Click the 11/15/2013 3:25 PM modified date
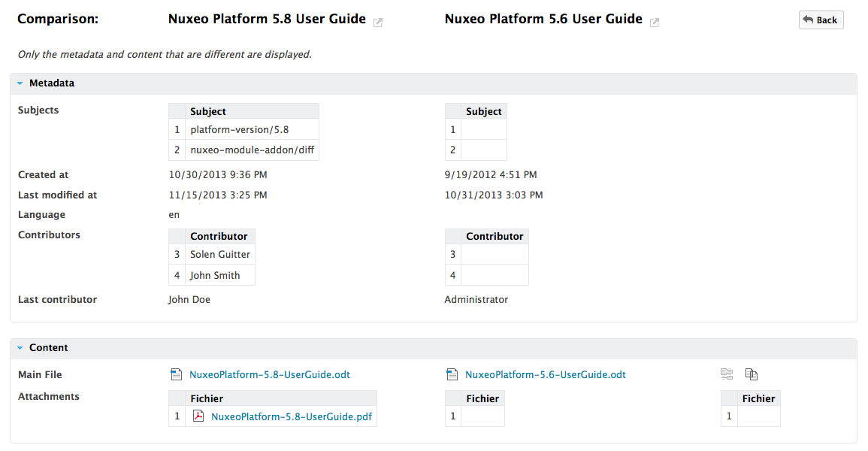Screen dimensions: 868x451 click(218, 195)
